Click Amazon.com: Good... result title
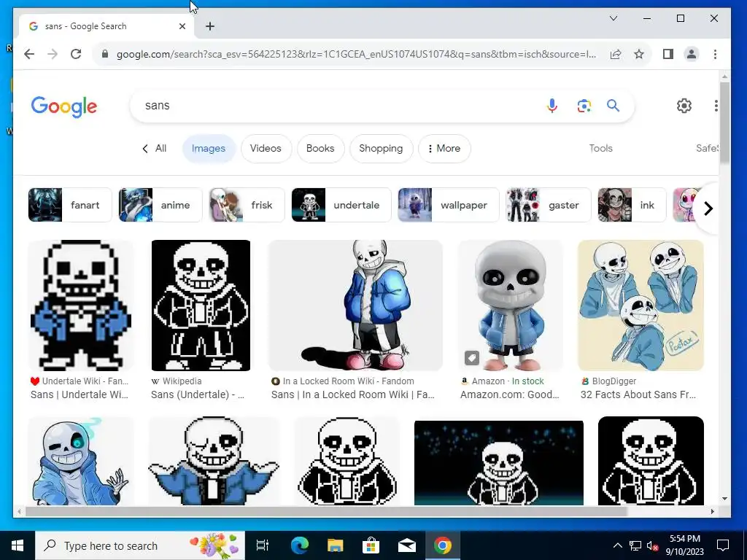 tap(509, 394)
